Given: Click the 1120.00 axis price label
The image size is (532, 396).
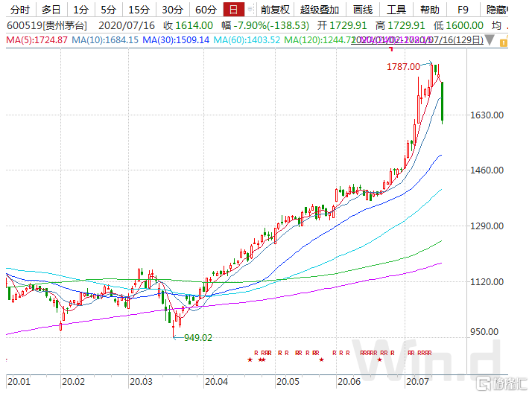Looking at the screenshot, I should coord(487,282).
